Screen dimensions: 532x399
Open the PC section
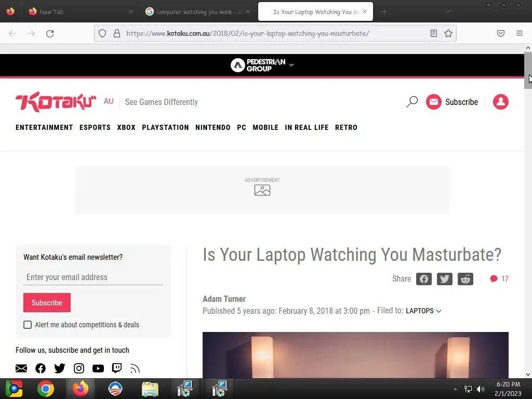242,127
